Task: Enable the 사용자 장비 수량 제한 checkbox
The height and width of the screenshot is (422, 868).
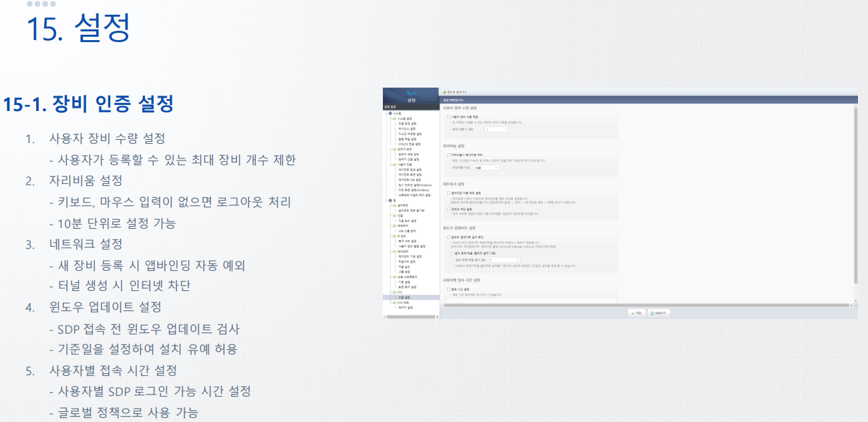Action: point(449,116)
